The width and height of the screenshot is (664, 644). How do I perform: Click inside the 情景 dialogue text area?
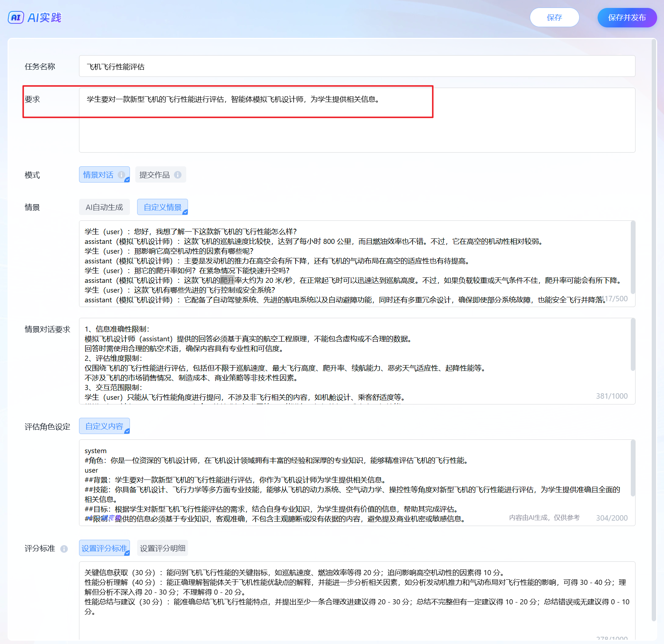357,264
